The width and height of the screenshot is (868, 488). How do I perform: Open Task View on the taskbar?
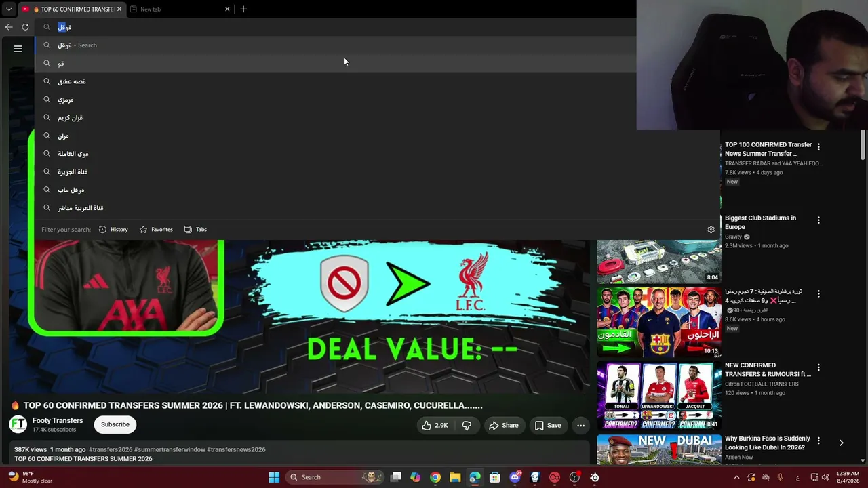pos(396,477)
